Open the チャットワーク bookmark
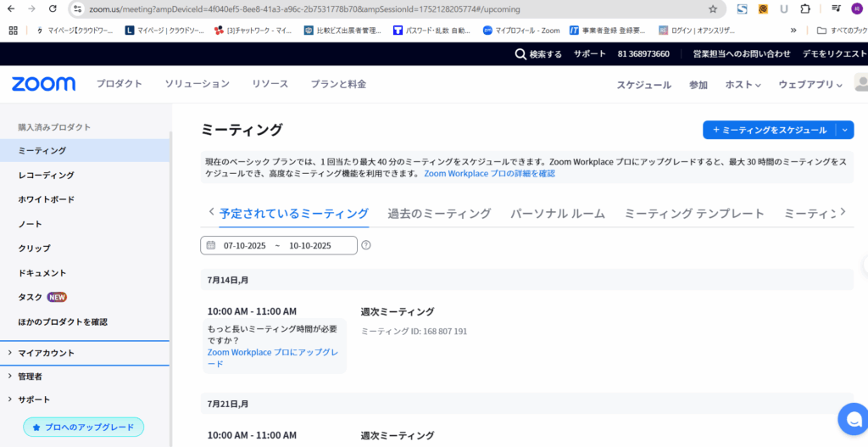Screen dimensions: 868x447 coord(253,31)
